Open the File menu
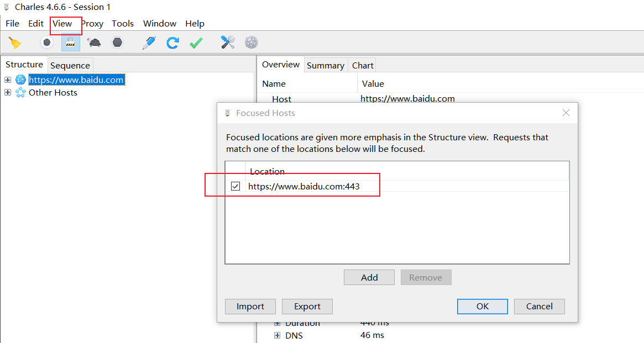This screenshot has width=644, height=343. pyautogui.click(x=12, y=23)
